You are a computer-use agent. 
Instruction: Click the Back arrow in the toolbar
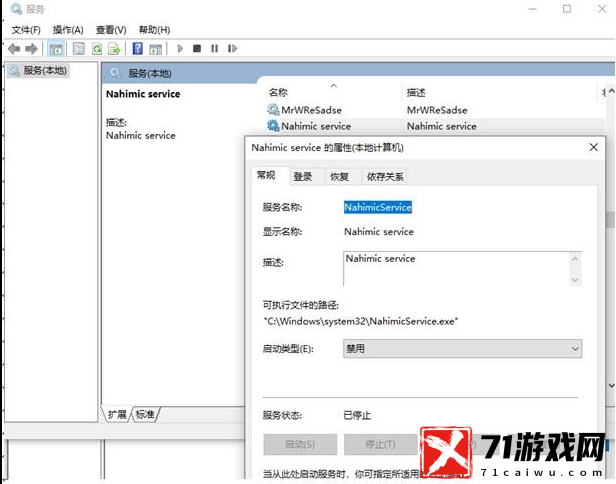pos(14,49)
